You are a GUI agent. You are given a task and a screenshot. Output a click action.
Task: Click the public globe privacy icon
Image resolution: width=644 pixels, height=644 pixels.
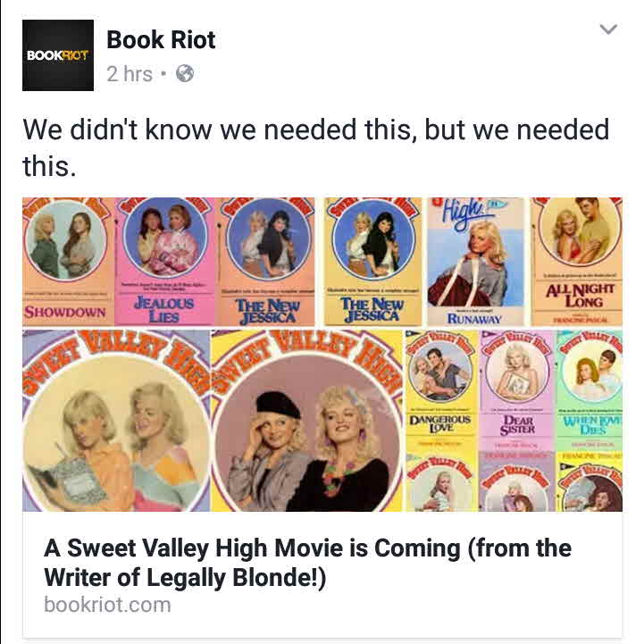coord(185,74)
